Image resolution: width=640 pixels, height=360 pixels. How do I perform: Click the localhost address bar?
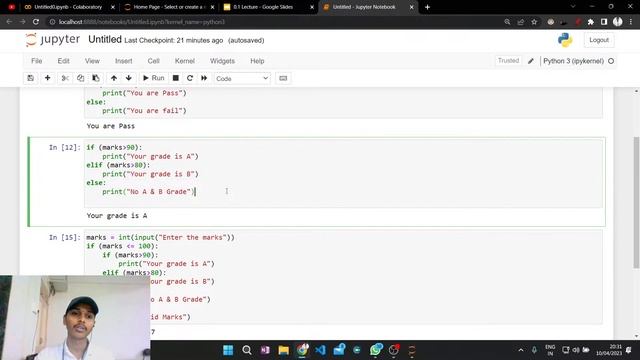tap(273, 22)
